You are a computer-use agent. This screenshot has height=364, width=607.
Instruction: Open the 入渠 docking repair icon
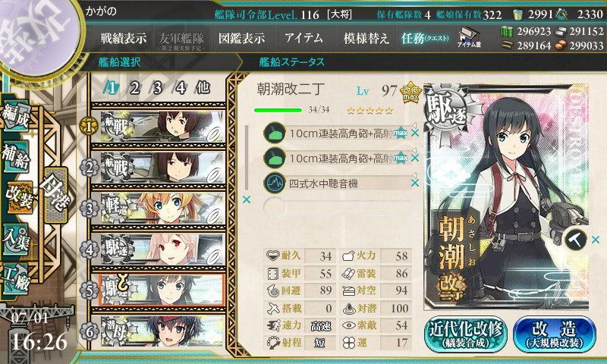(x=16, y=239)
